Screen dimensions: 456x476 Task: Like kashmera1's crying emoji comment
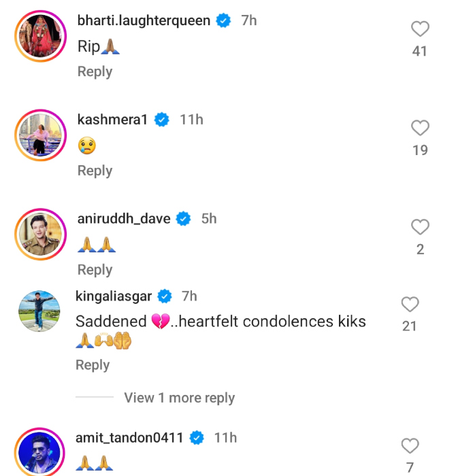point(421,128)
